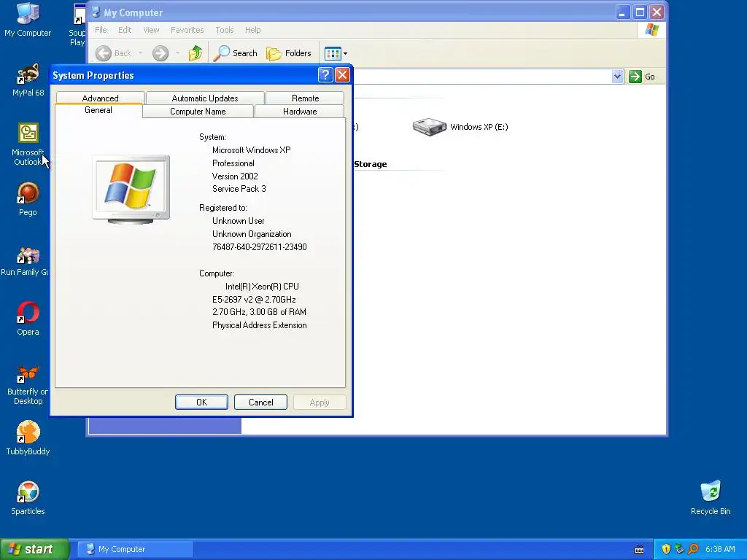Open the File menu in My Computer

(101, 30)
